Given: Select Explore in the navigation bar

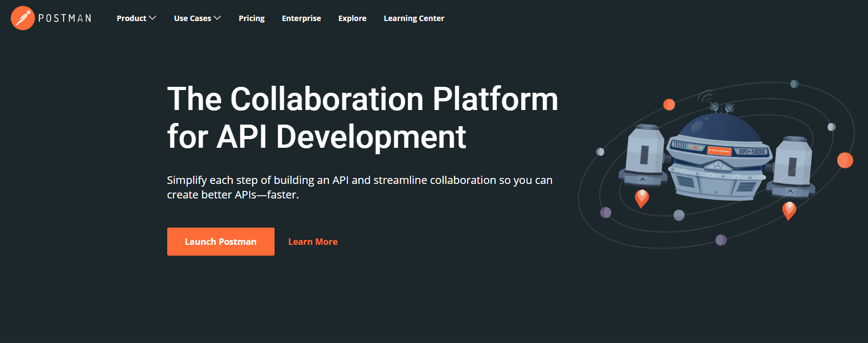Looking at the screenshot, I should [x=352, y=18].
